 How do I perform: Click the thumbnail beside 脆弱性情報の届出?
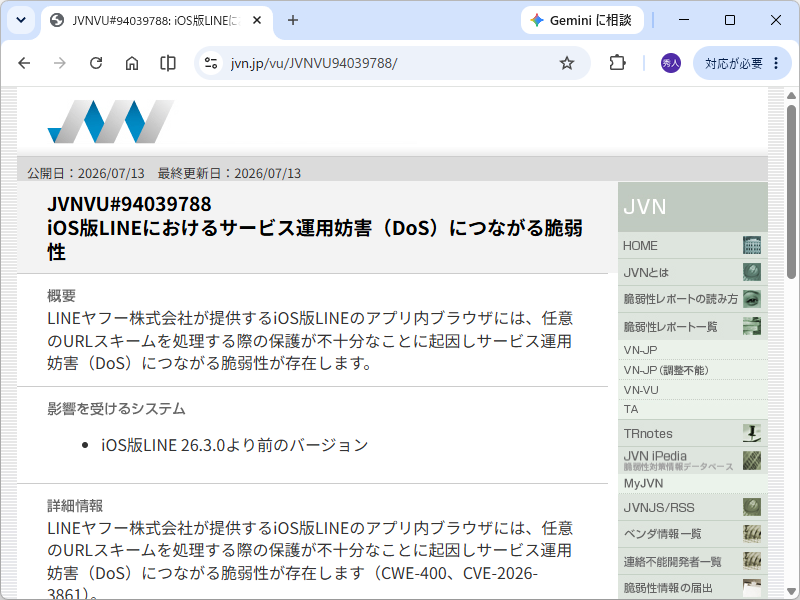(x=752, y=587)
